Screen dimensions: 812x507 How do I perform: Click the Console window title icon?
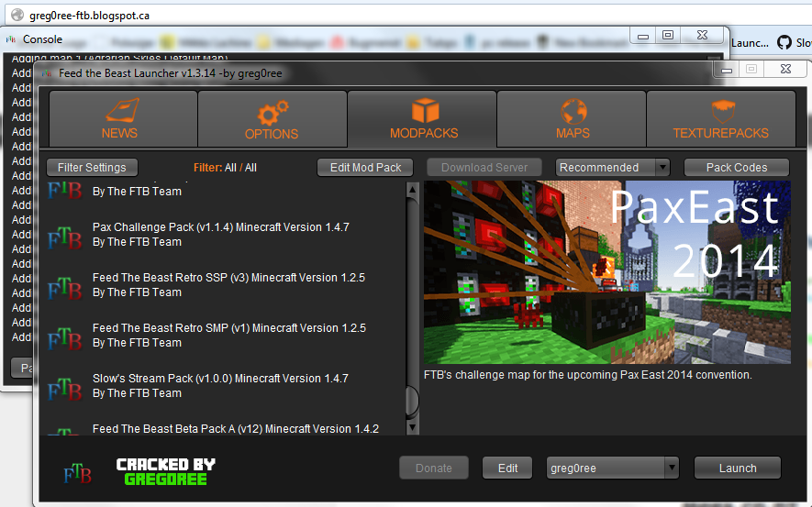click(11, 39)
